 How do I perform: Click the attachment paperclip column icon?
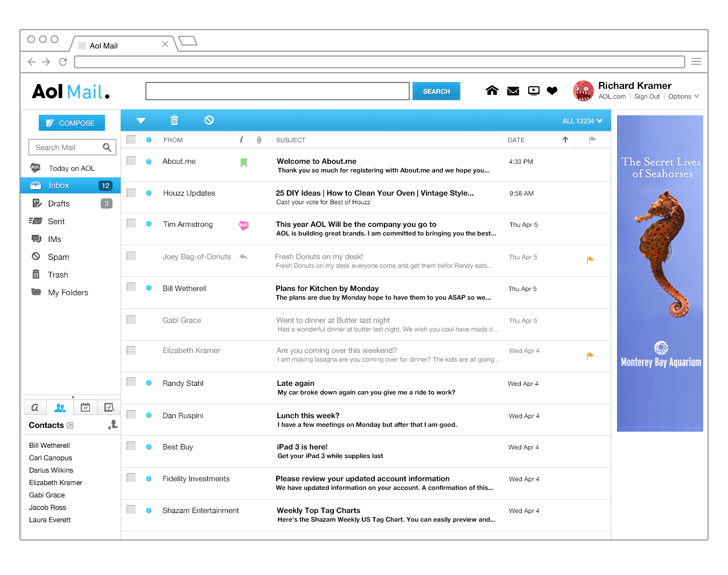pos(259,140)
